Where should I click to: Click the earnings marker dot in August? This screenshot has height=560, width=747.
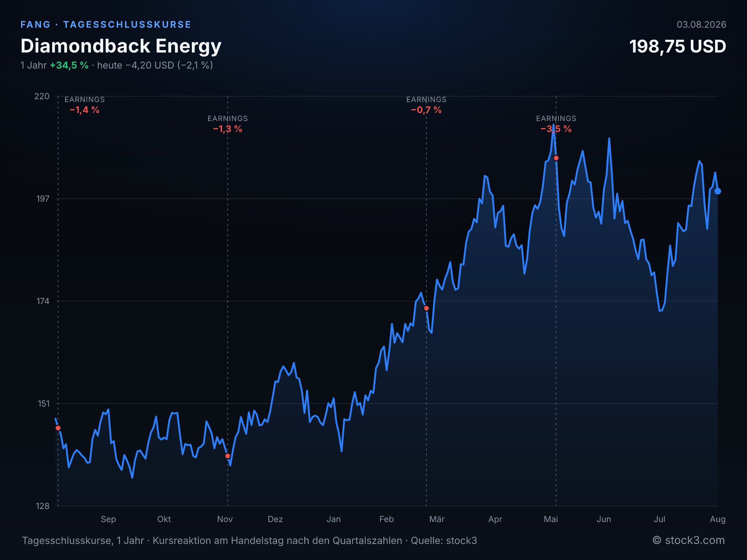click(x=58, y=428)
